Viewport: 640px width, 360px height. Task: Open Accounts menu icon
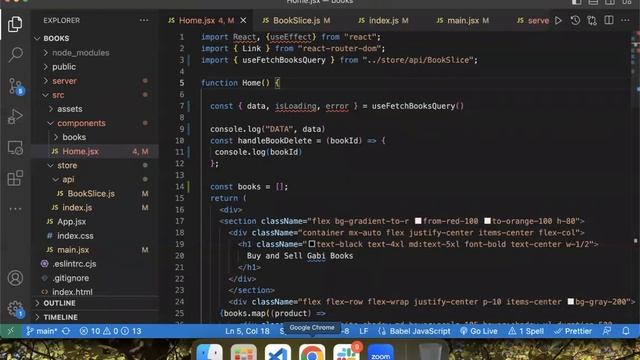point(15,278)
